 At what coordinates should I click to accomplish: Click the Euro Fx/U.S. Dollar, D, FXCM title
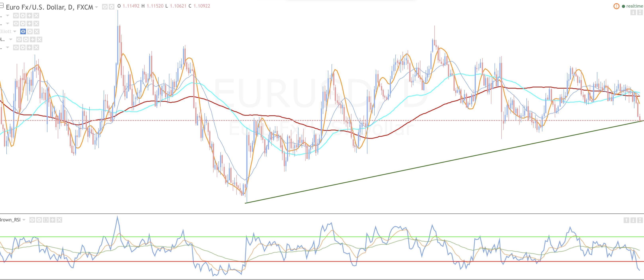coord(49,7)
